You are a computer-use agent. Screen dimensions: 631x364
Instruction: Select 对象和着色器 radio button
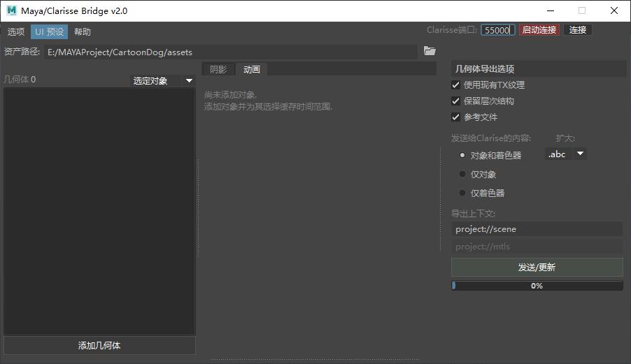[x=462, y=155]
